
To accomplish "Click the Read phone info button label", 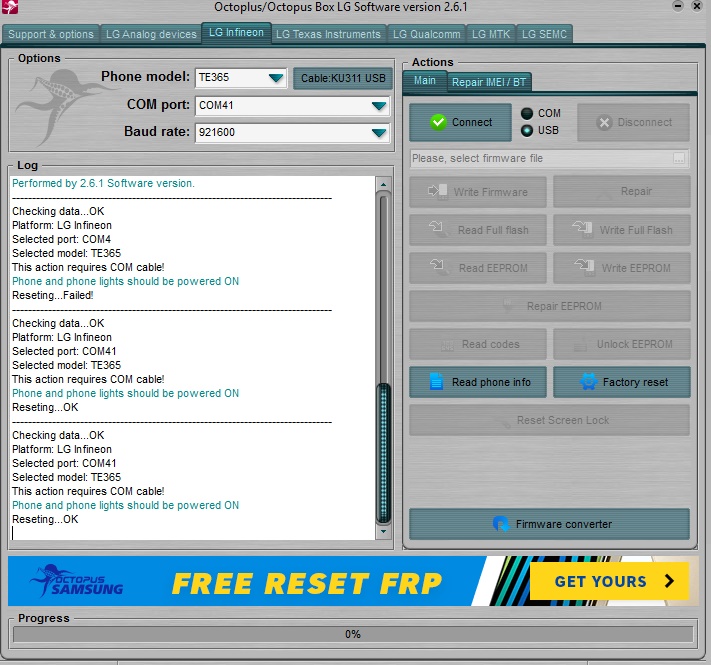I will [491, 382].
